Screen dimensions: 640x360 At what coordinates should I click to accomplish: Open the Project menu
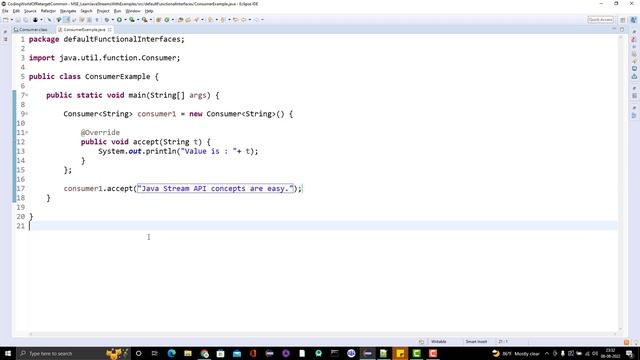coord(103,11)
